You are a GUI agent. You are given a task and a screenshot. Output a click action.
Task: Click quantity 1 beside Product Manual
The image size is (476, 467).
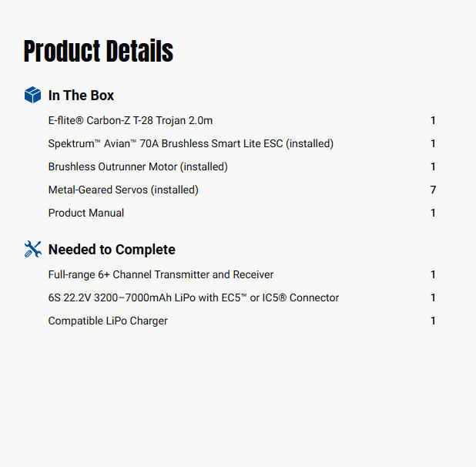(433, 213)
